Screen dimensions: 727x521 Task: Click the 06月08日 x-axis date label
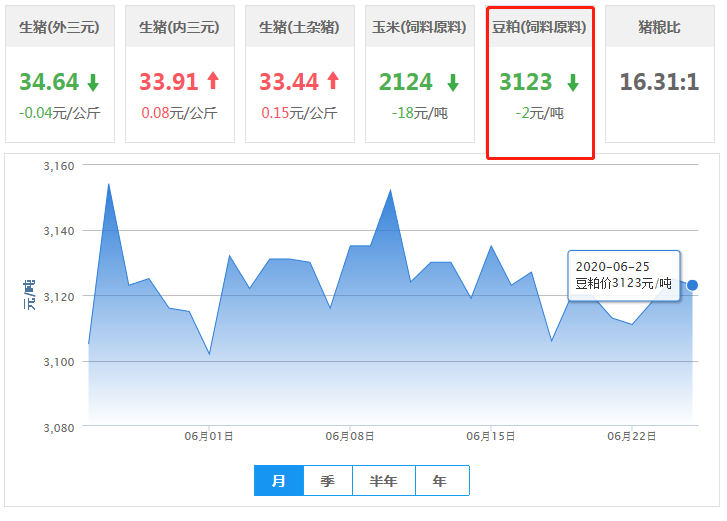coord(350,436)
